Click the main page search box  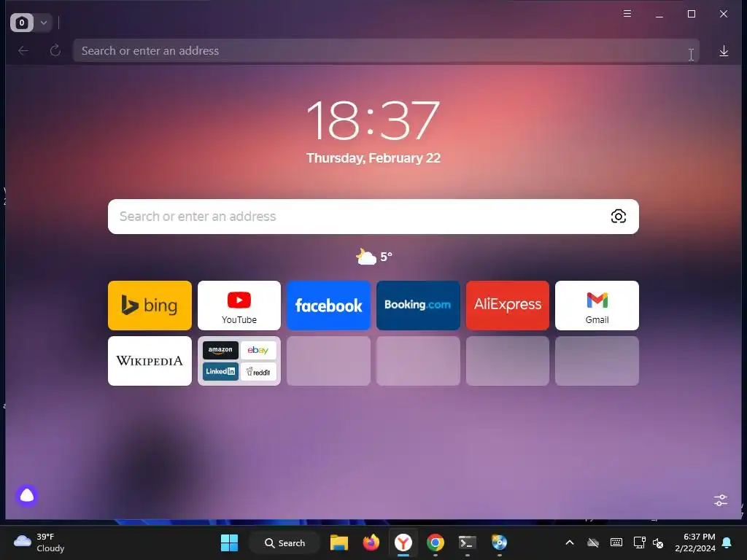tap(373, 216)
